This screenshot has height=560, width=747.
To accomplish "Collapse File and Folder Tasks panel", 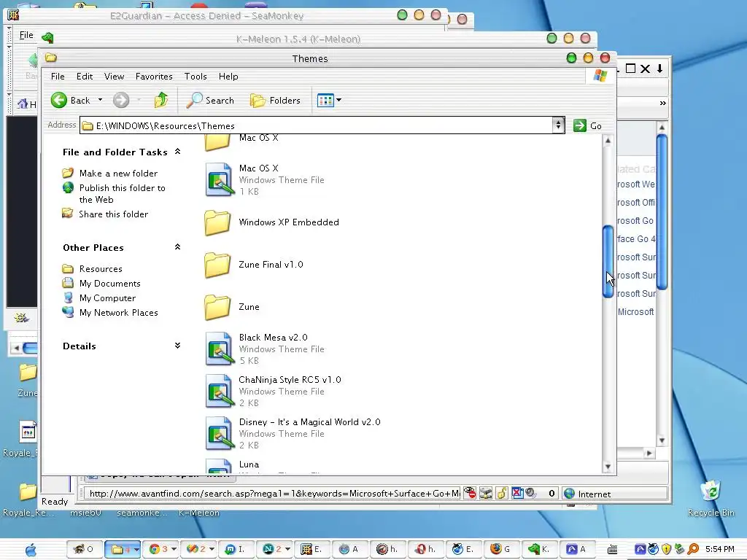I will (178, 152).
